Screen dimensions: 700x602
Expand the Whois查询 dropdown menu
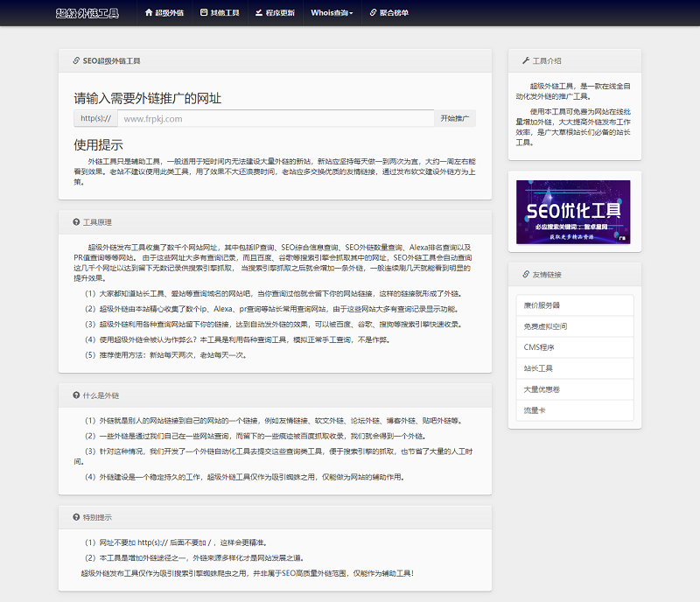coord(332,12)
